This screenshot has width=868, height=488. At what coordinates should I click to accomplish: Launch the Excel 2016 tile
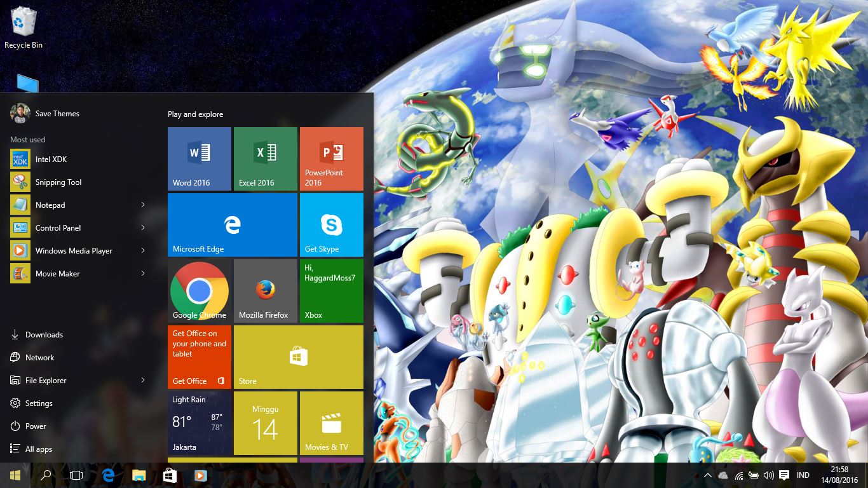[266, 159]
